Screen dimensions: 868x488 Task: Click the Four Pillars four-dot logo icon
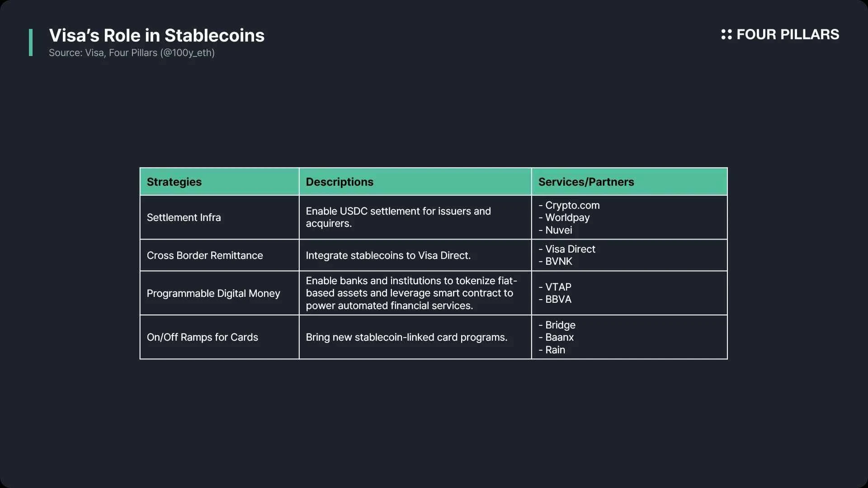tap(726, 34)
